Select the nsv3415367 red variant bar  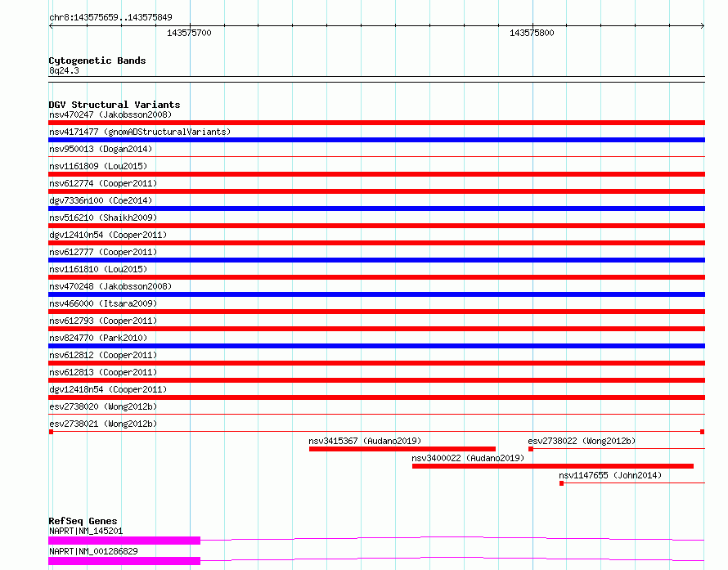tap(402, 449)
